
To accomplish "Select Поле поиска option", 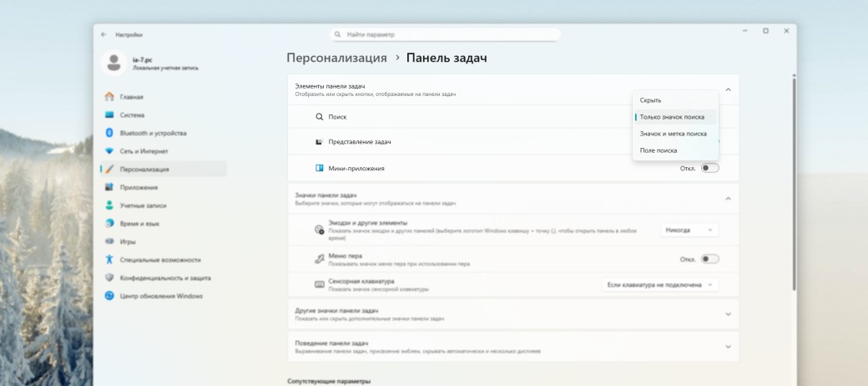I will pyautogui.click(x=675, y=150).
